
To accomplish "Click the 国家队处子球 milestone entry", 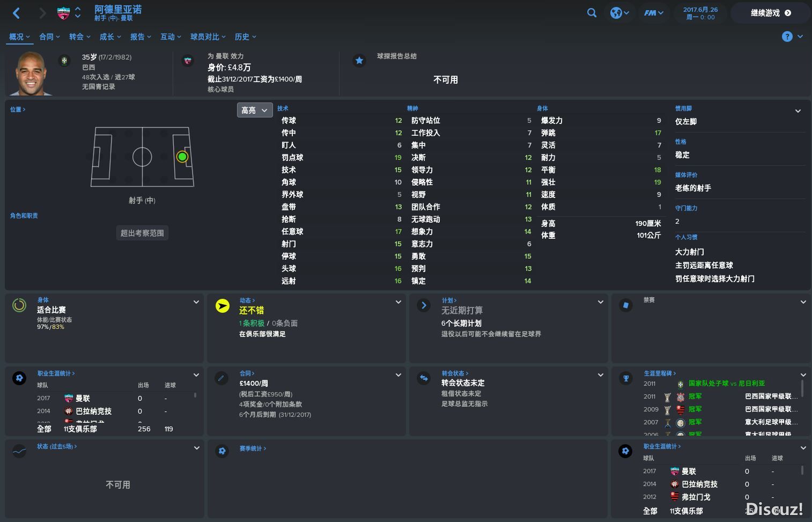I will (727, 384).
